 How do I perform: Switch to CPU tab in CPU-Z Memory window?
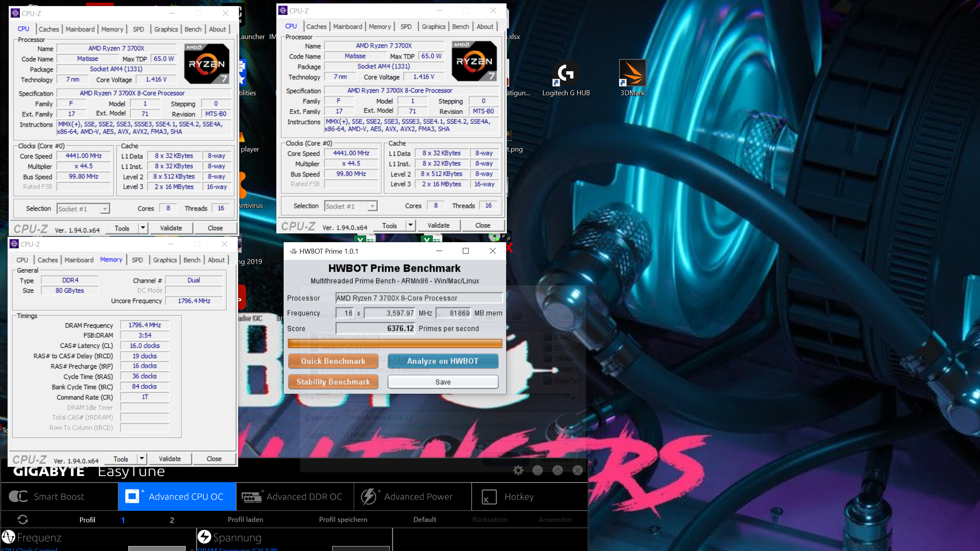pyautogui.click(x=22, y=260)
